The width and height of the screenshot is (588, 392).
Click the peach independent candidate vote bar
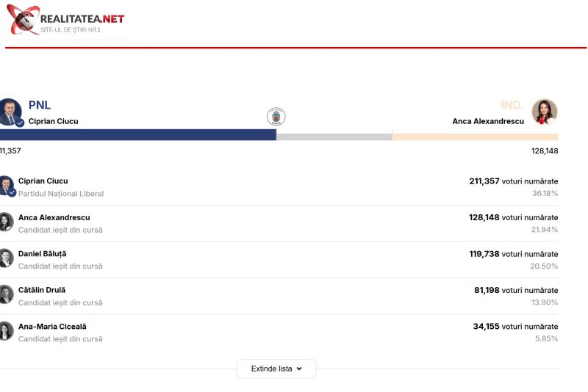pos(475,136)
